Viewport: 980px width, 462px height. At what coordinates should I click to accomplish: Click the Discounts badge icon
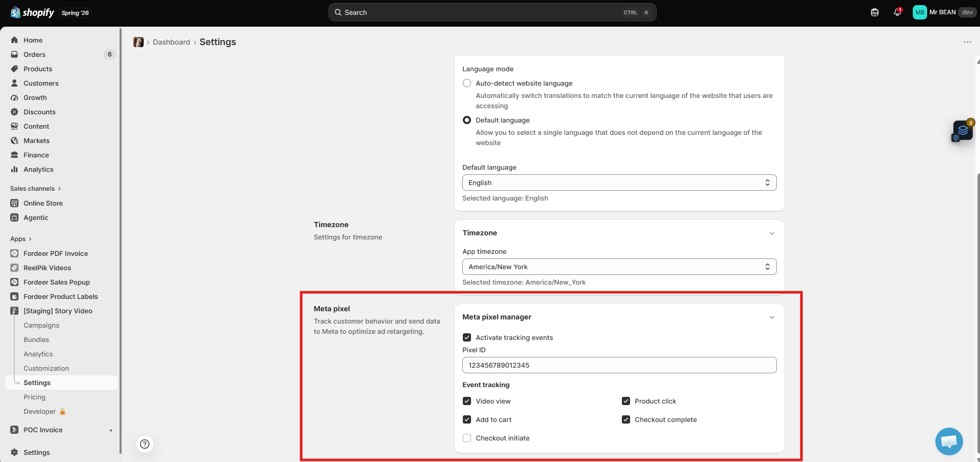[x=14, y=112]
